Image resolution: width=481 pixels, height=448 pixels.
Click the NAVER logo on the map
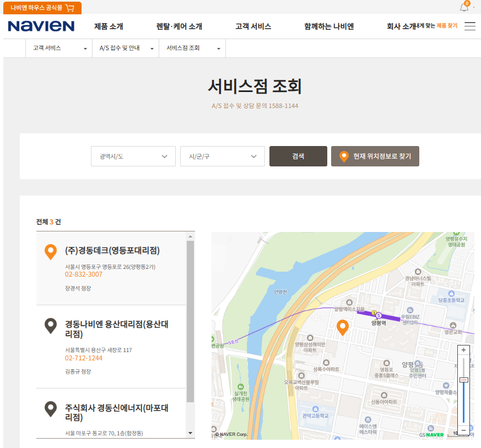(x=435, y=434)
